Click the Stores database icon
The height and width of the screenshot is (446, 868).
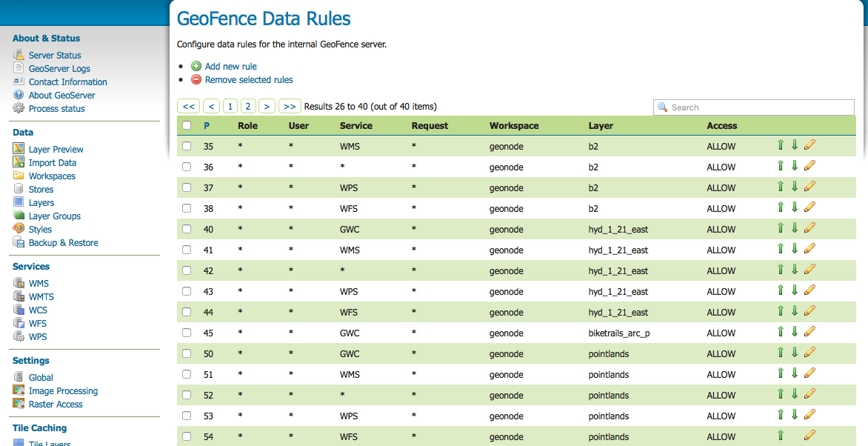(19, 189)
